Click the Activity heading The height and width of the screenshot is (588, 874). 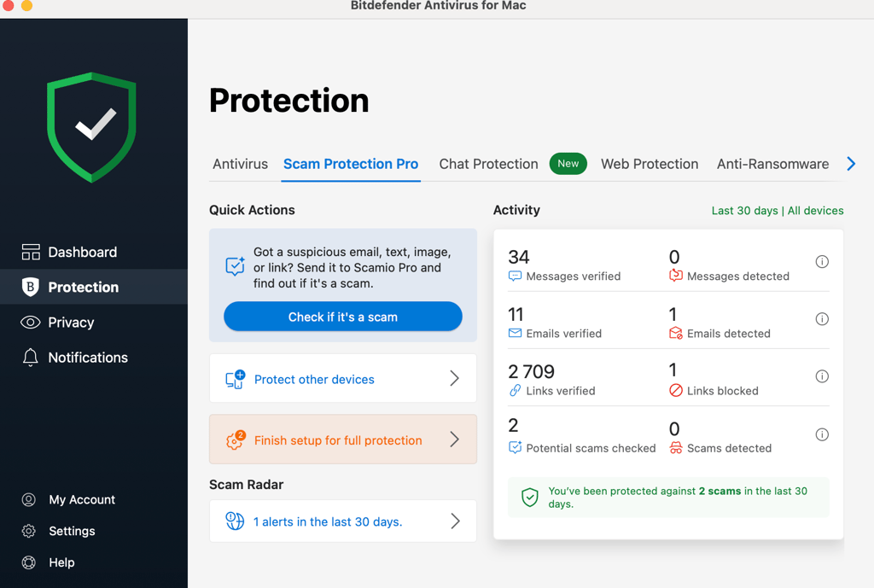pyautogui.click(x=516, y=210)
